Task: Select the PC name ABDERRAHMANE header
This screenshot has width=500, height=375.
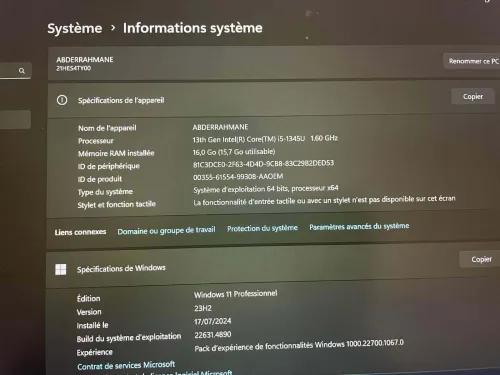Action: (85, 60)
